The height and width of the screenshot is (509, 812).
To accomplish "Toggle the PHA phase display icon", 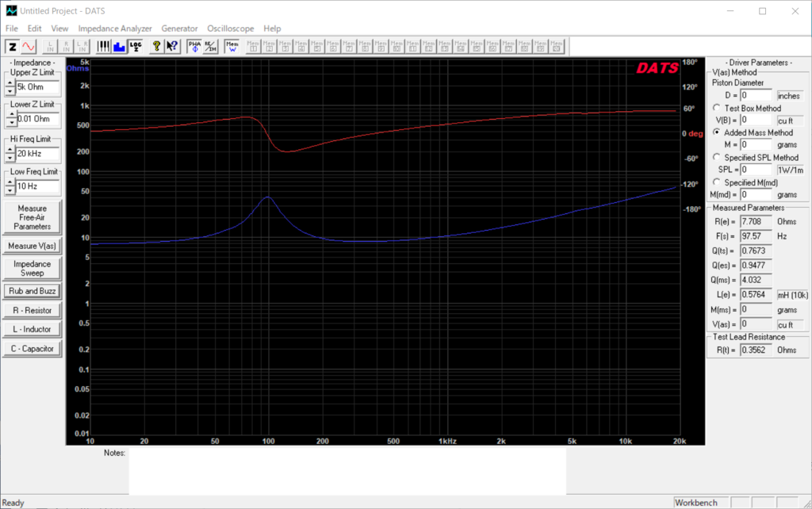I will coord(194,46).
